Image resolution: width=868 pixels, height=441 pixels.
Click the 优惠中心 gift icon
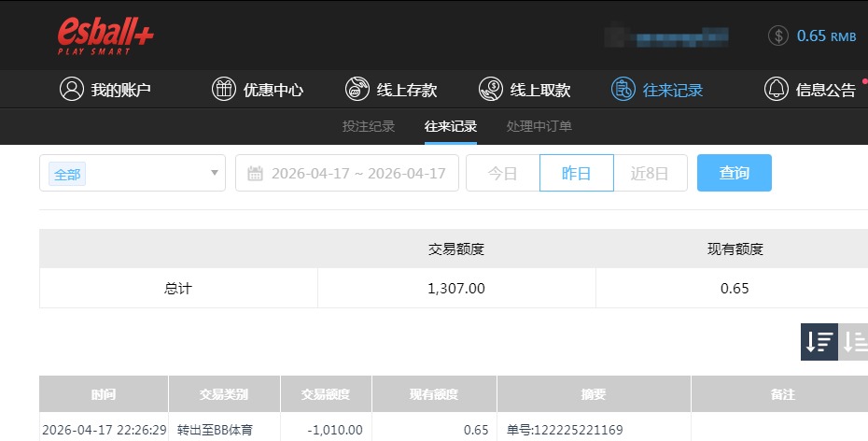(224, 89)
